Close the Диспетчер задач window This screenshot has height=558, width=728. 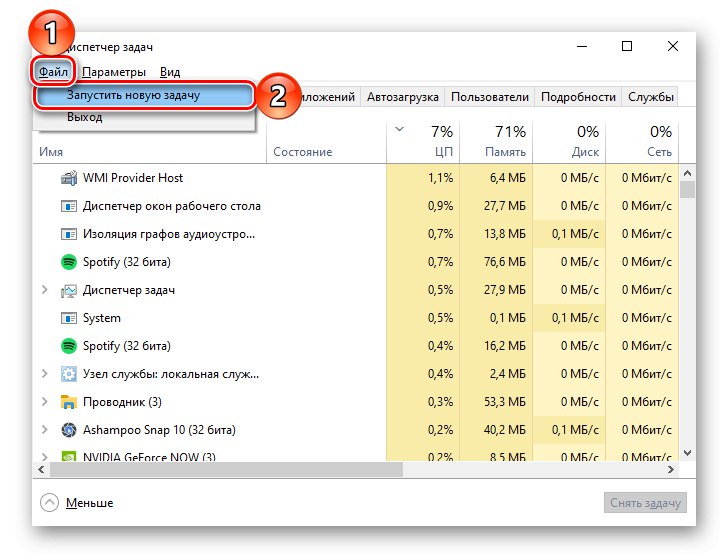[x=673, y=46]
